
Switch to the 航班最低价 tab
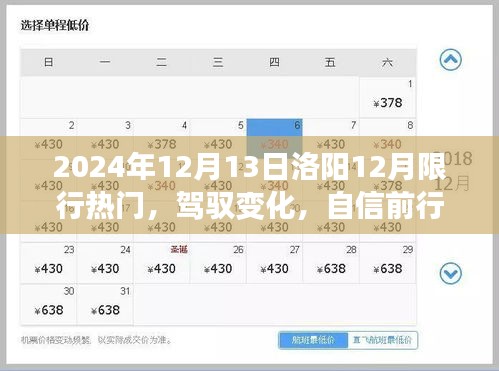[313, 340]
